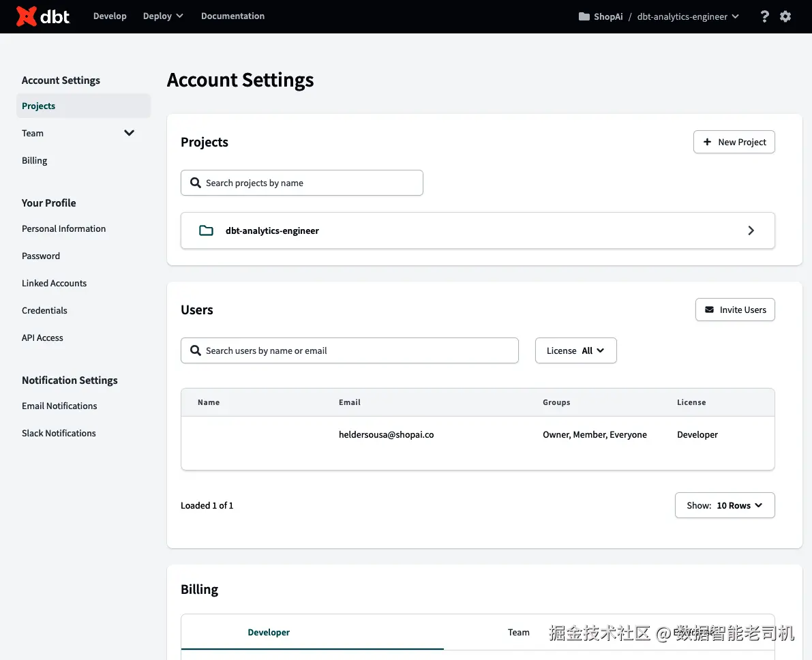Click the Owner, Member, Everyone groups cell
This screenshot has width=812, height=660.
pyautogui.click(x=595, y=434)
